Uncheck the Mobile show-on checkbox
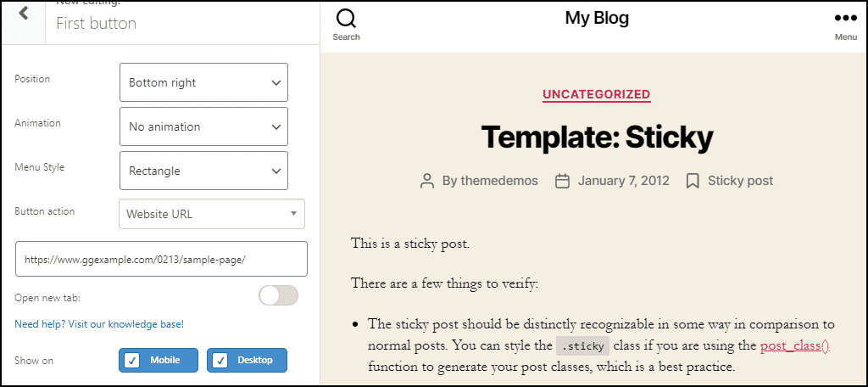This screenshot has height=387, width=868. [x=132, y=361]
